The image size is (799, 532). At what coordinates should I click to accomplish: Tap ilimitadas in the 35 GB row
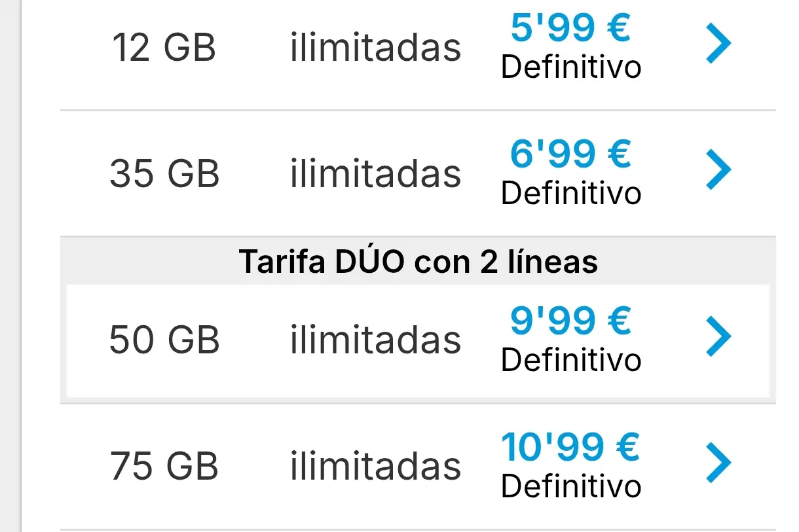[376, 173]
